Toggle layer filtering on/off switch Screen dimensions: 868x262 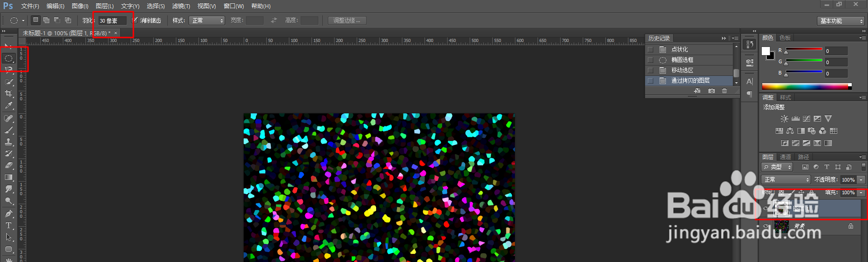click(863, 167)
